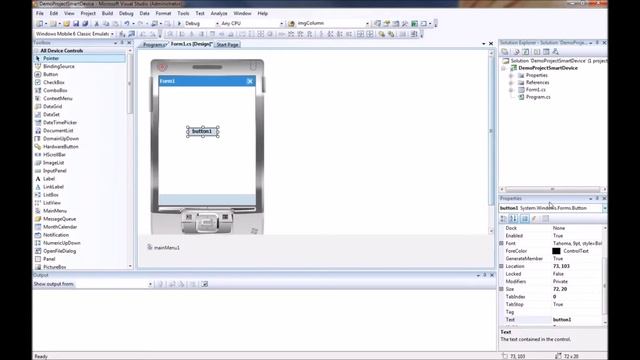The image size is (640, 360).
Task: Select button1 on the form designer
Action: pyautogui.click(x=202, y=131)
